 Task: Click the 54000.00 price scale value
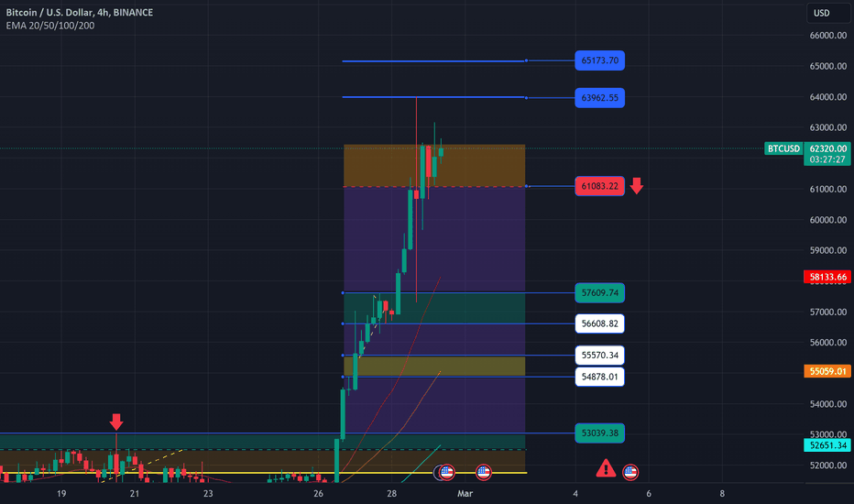[827, 404]
